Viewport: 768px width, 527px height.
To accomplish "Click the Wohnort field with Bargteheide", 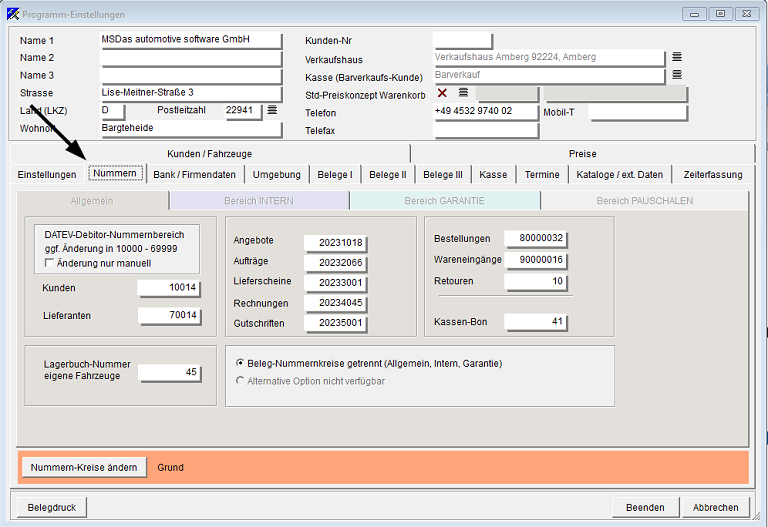I will (191, 129).
